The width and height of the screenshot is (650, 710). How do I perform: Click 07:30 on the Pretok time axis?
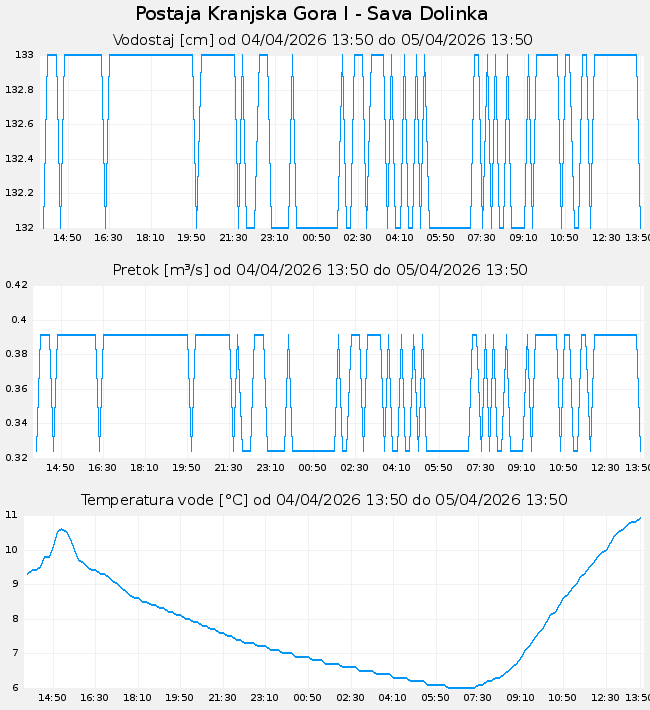479,467
